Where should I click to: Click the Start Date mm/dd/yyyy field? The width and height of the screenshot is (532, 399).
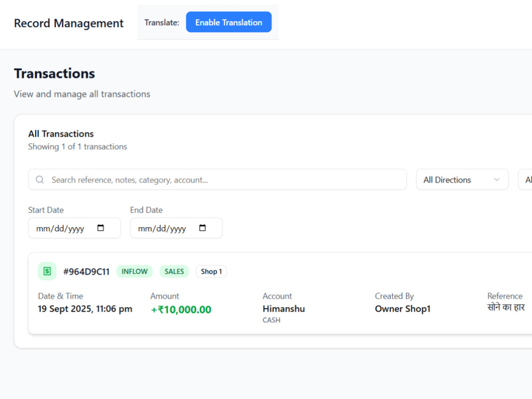point(74,228)
